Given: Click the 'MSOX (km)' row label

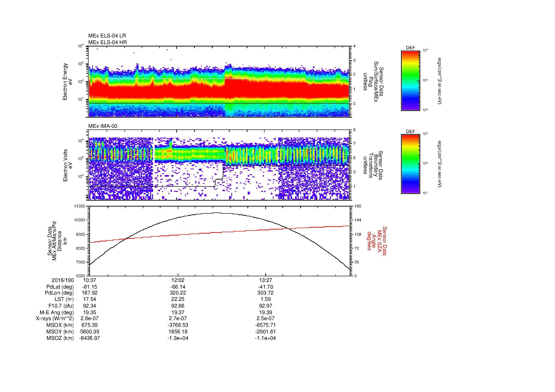Looking at the screenshot, I should click(60, 325).
